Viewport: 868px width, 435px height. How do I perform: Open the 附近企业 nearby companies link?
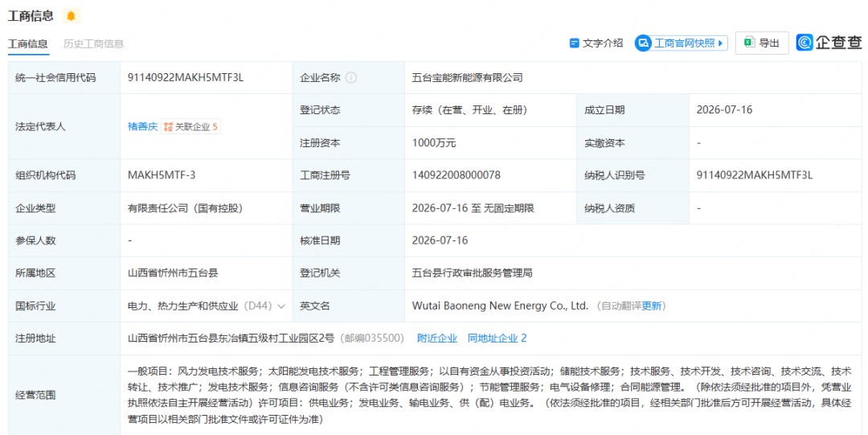point(437,338)
